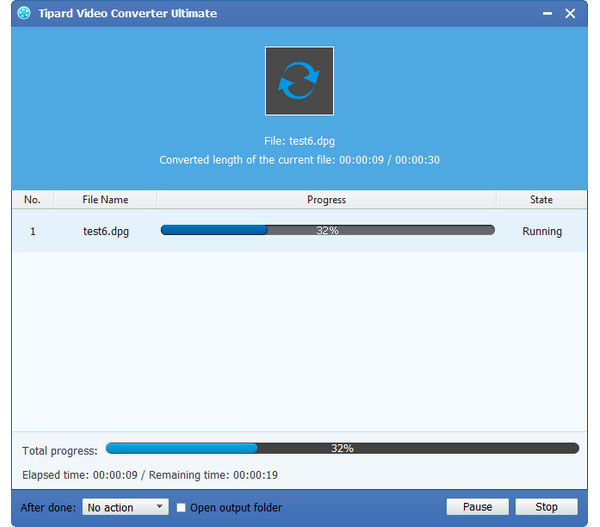Viewport: 600px width, 527px height.
Task: Click the File Name column header
Action: coord(105,199)
